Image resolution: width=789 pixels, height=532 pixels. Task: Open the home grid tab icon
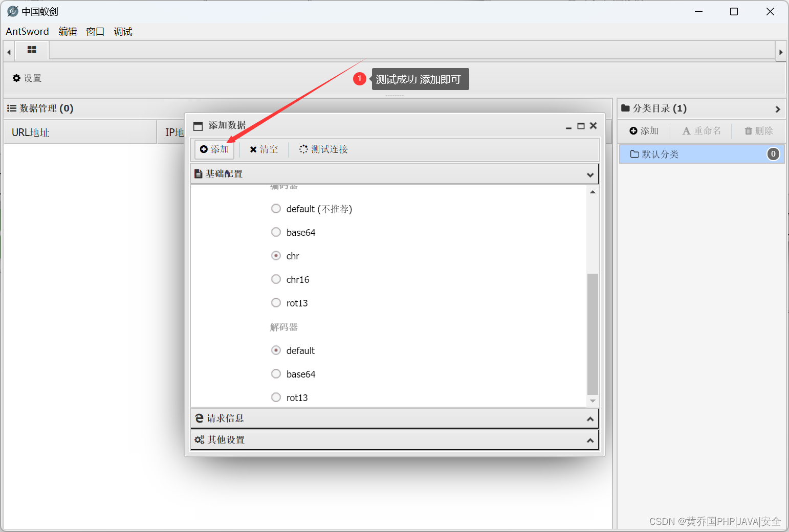click(32, 50)
